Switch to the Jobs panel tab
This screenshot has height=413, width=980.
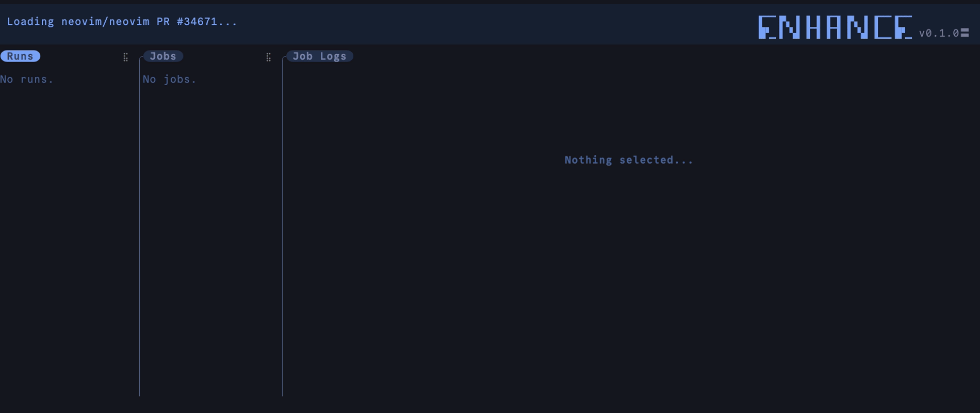tap(163, 56)
